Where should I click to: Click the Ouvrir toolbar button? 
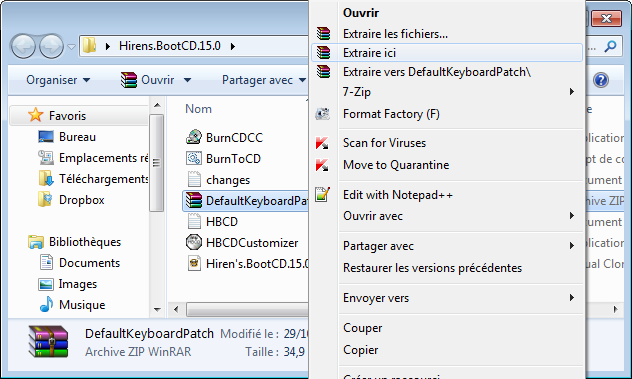point(148,80)
